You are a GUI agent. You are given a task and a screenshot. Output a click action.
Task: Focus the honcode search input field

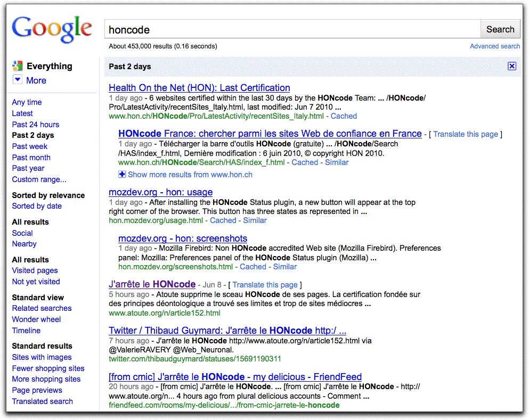(x=292, y=29)
